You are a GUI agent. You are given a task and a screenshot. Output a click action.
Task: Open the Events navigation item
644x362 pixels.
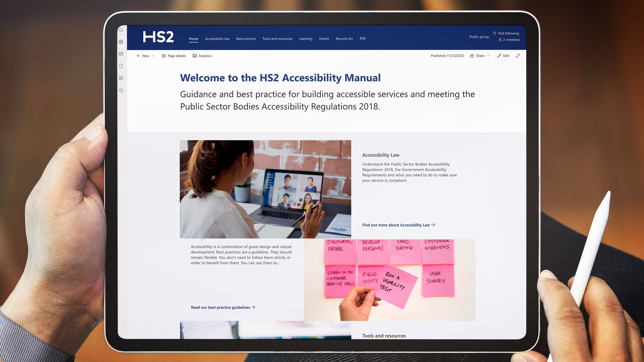click(x=324, y=39)
